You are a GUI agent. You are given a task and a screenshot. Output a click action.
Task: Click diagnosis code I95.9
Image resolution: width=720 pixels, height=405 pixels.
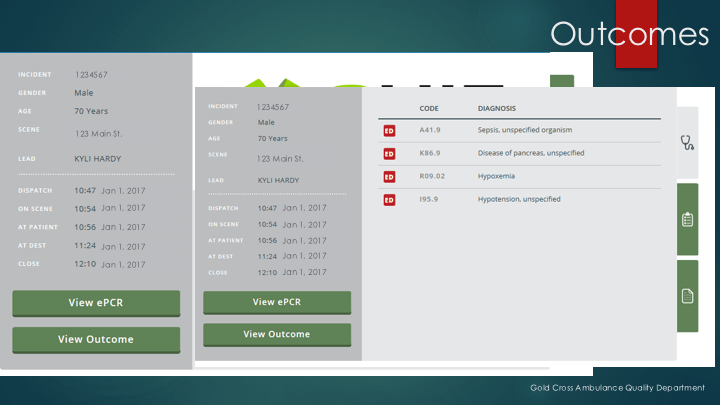click(x=428, y=200)
